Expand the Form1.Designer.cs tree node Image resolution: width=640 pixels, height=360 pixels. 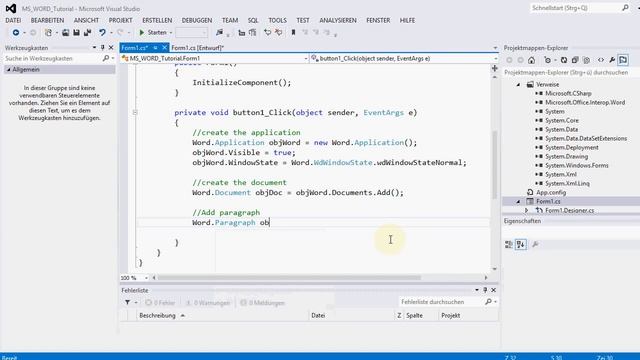(x=527, y=211)
